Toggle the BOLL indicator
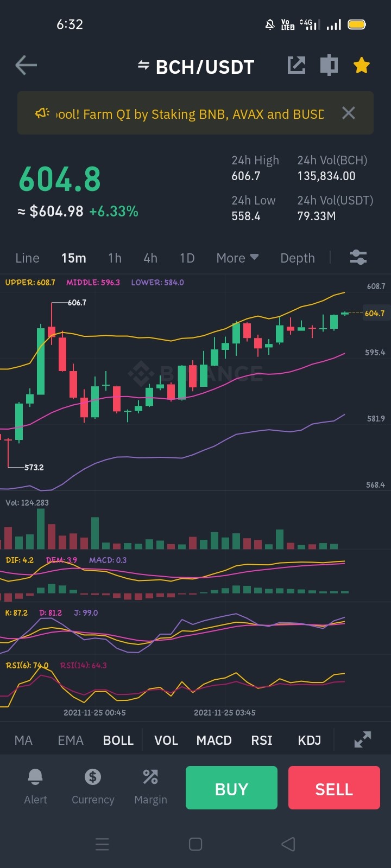Viewport: 391px width, 868px height. tap(118, 740)
